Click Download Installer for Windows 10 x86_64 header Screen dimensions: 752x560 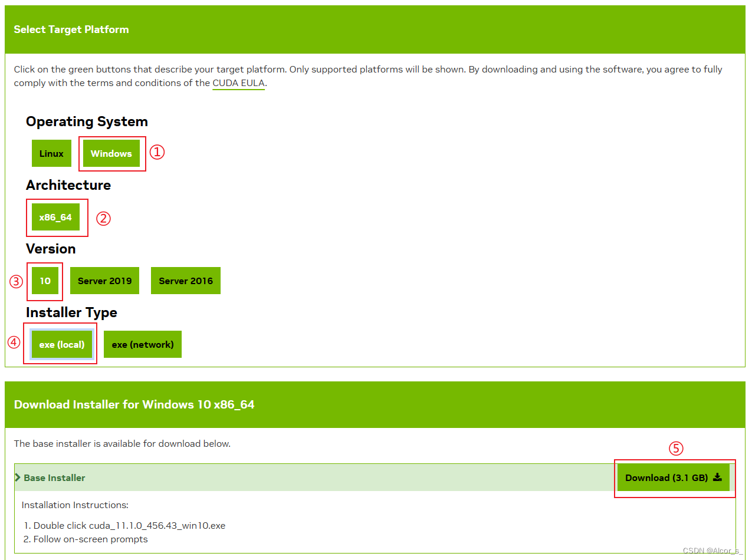(134, 404)
